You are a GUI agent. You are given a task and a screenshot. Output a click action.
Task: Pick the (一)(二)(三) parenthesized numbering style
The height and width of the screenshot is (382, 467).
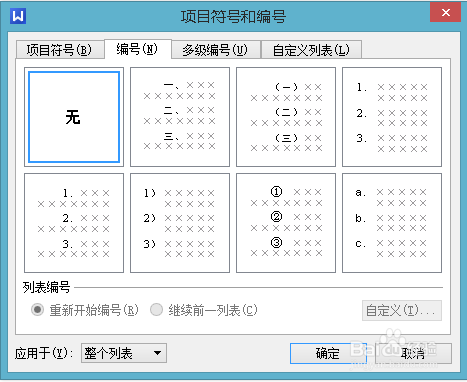tap(286, 117)
